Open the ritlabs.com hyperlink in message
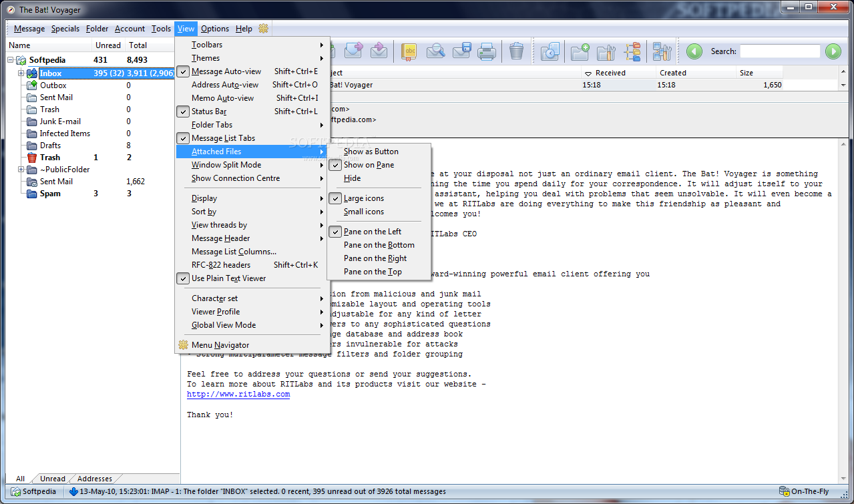854x504 pixels. (x=238, y=394)
